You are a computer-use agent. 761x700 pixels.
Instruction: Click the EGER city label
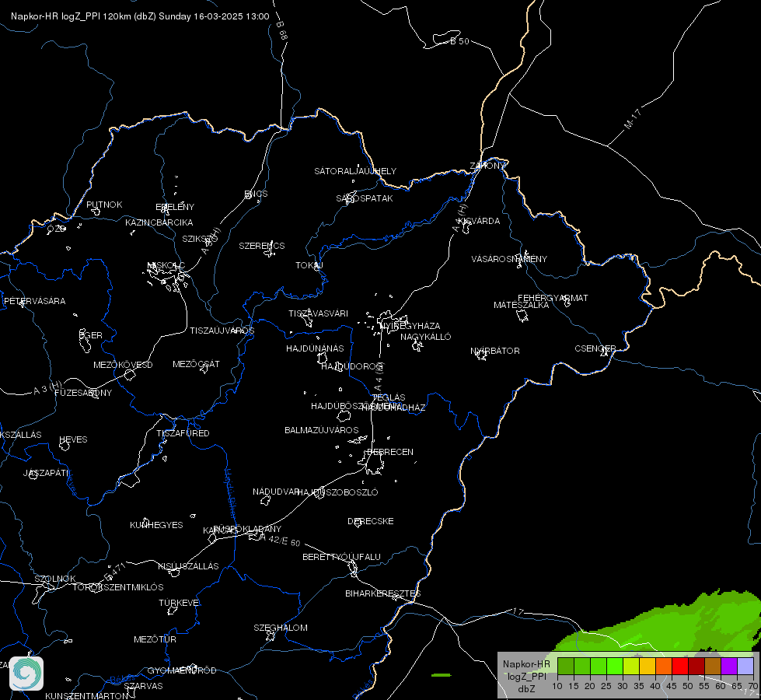(x=91, y=335)
